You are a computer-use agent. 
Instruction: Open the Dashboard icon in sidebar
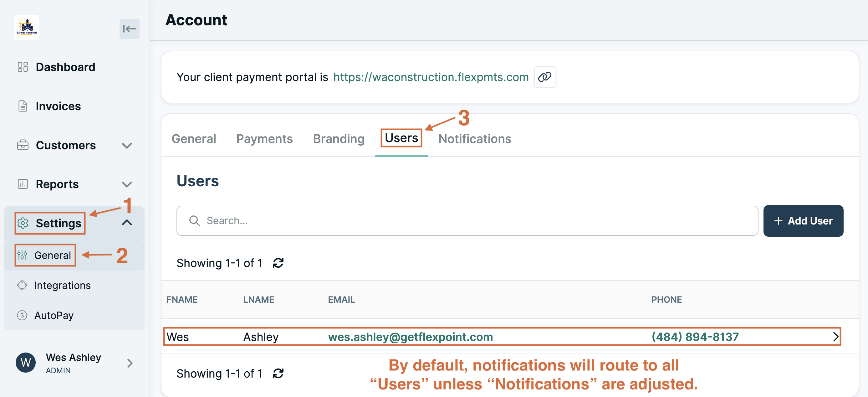point(22,67)
